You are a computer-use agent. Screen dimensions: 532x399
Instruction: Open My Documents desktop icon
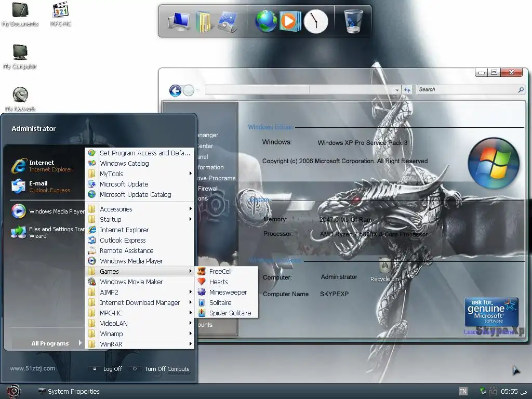click(20, 14)
